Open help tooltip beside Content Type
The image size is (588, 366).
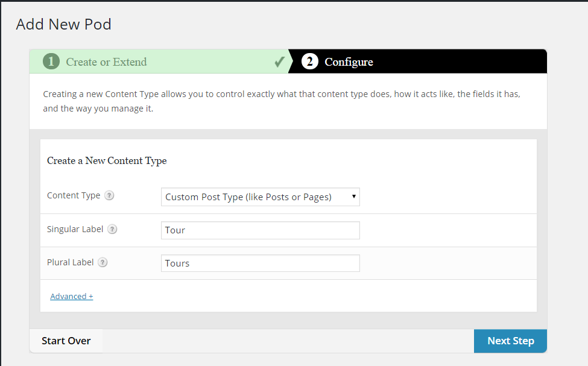pyautogui.click(x=109, y=196)
